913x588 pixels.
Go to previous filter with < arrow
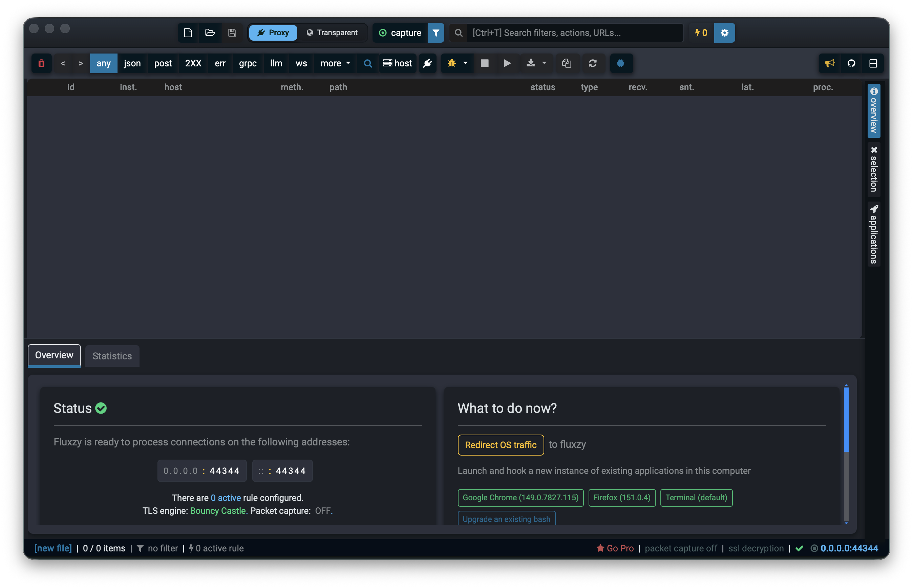pos(63,63)
